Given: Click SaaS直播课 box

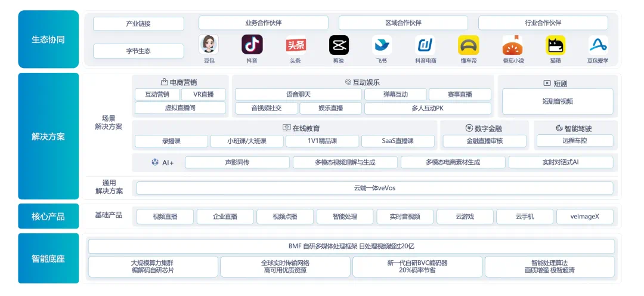Looking at the screenshot, I should 398,141.
